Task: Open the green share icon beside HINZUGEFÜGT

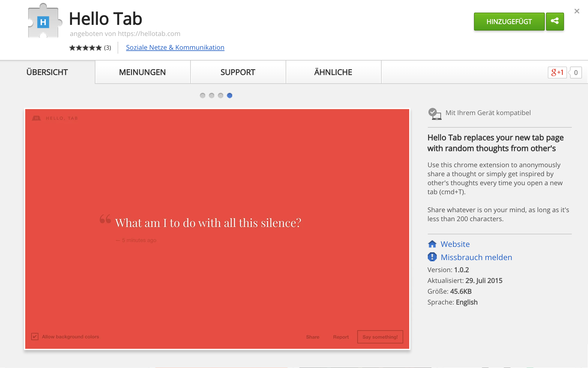Action: pos(555,21)
